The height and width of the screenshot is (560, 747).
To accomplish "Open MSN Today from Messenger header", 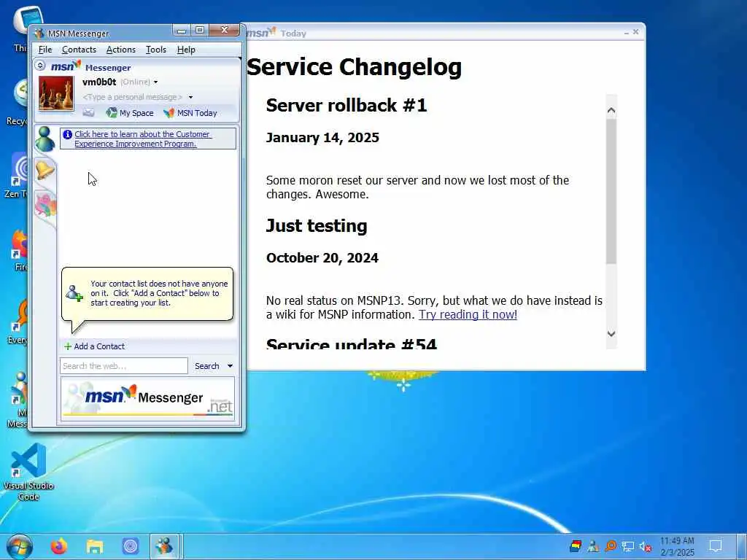I will click(190, 113).
